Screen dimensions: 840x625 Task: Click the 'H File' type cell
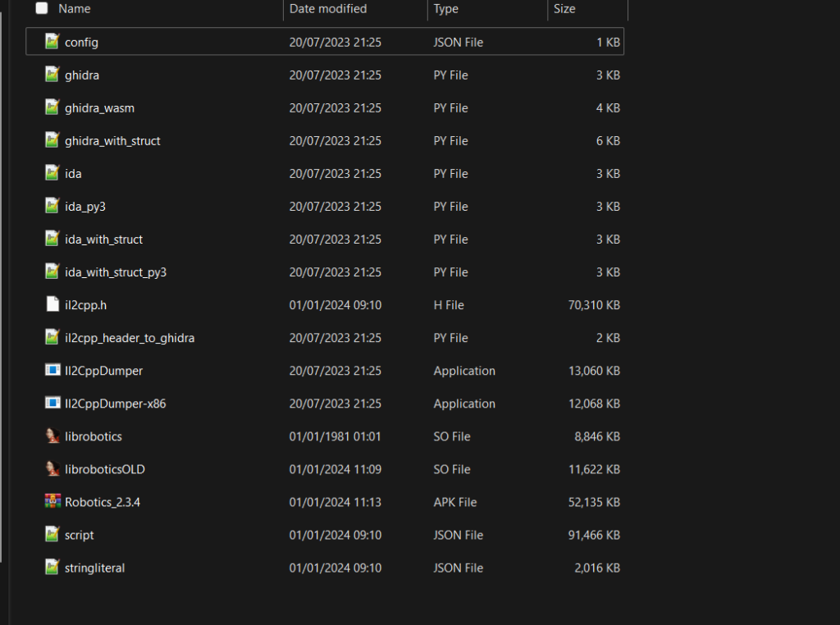(x=449, y=305)
